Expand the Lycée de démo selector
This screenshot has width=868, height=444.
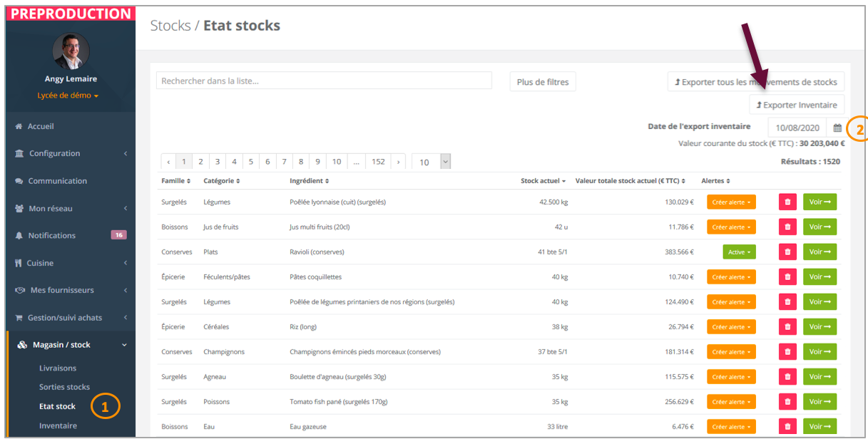68,95
